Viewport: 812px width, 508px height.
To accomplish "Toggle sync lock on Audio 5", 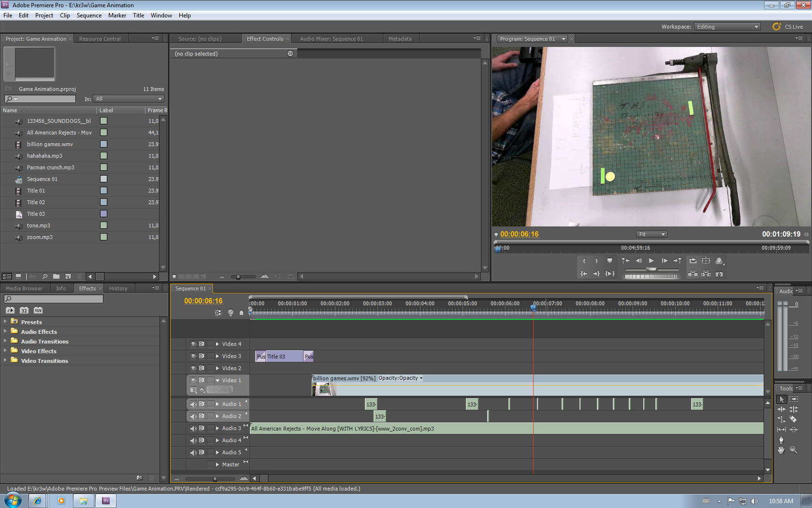I will (202, 452).
